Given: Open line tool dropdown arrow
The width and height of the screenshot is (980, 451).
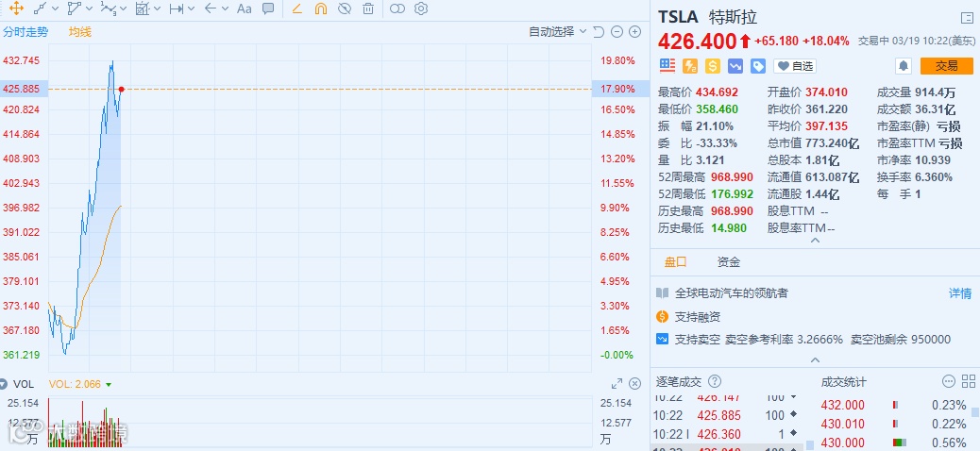Looking at the screenshot, I should pos(55,8).
